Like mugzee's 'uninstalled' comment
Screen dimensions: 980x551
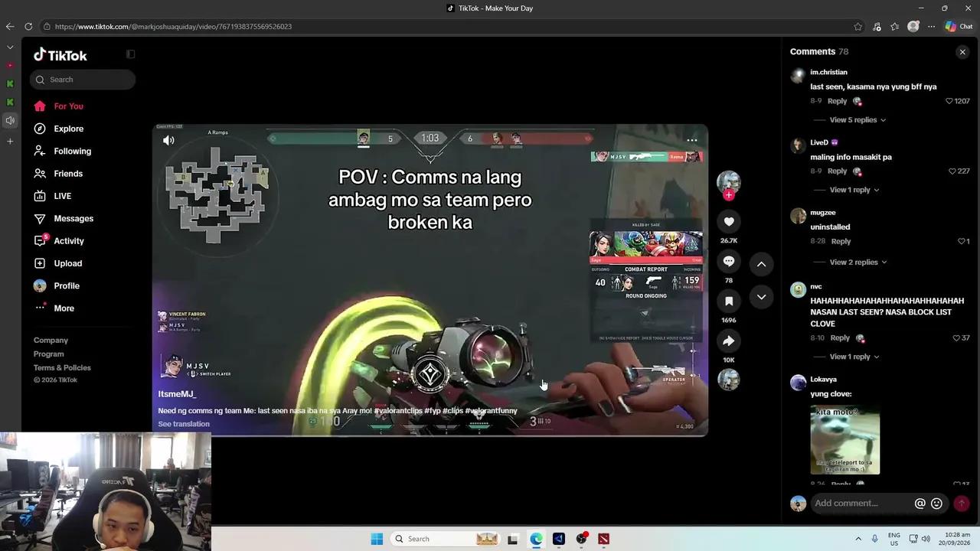(x=962, y=241)
